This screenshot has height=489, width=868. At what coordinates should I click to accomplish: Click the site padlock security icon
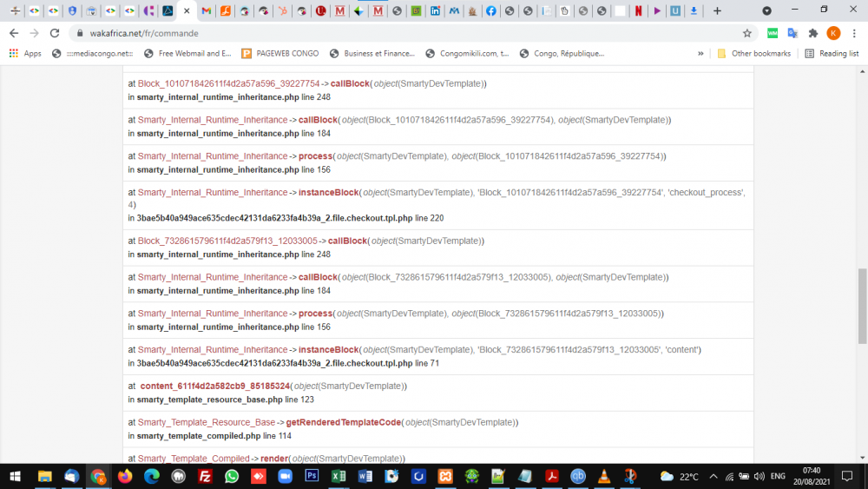(80, 33)
